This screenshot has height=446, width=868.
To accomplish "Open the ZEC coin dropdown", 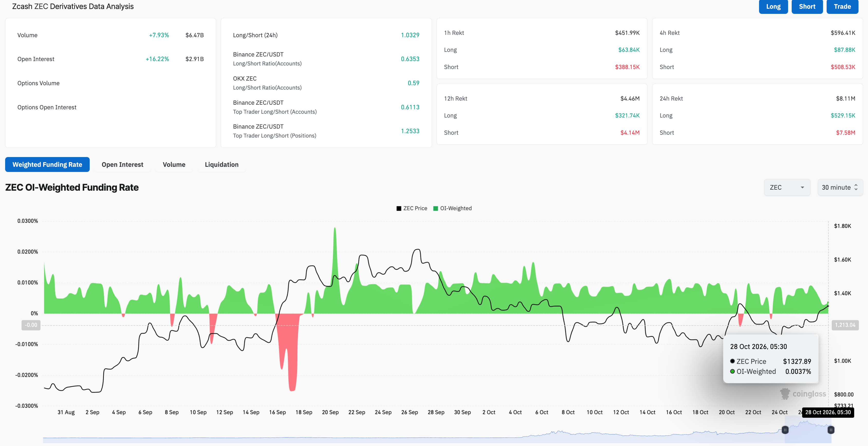I will click(x=787, y=188).
